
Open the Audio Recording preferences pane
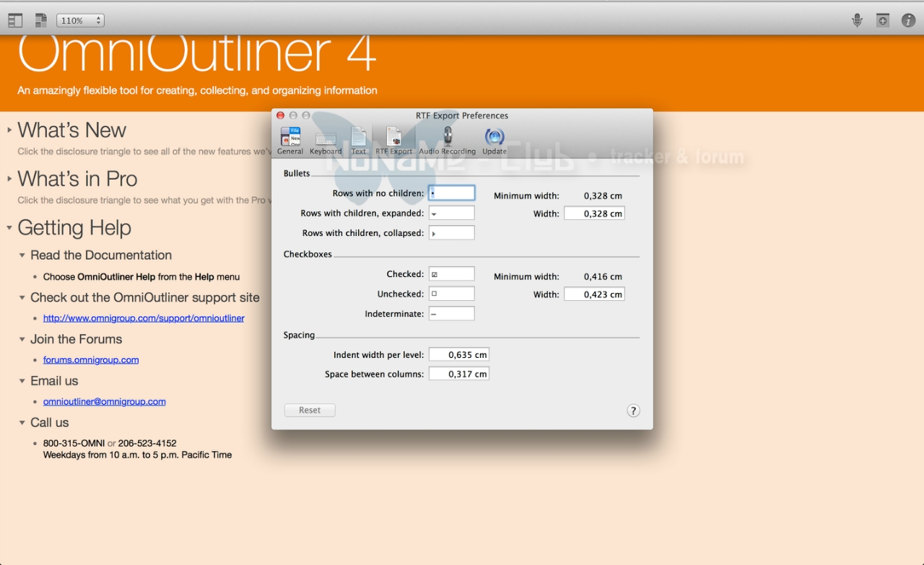(x=448, y=141)
